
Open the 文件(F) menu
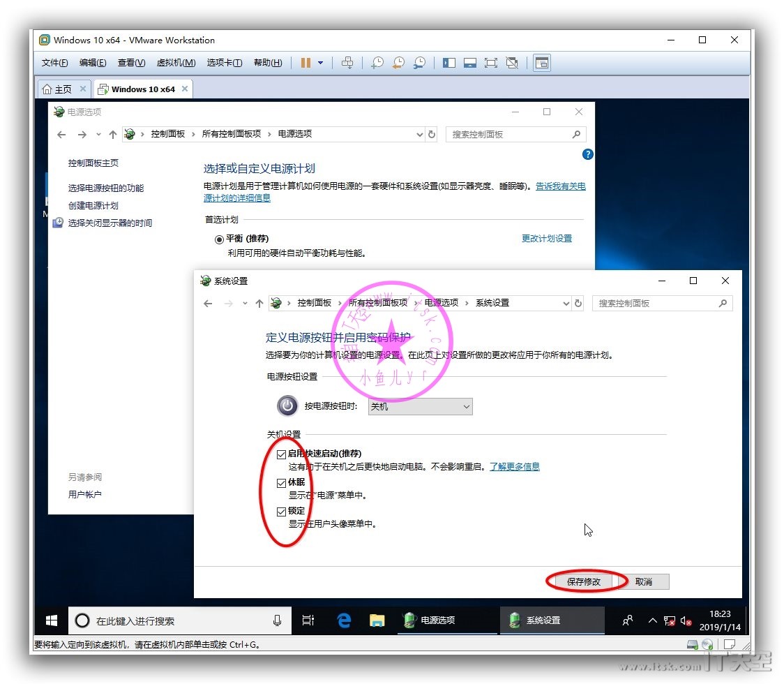coord(54,63)
